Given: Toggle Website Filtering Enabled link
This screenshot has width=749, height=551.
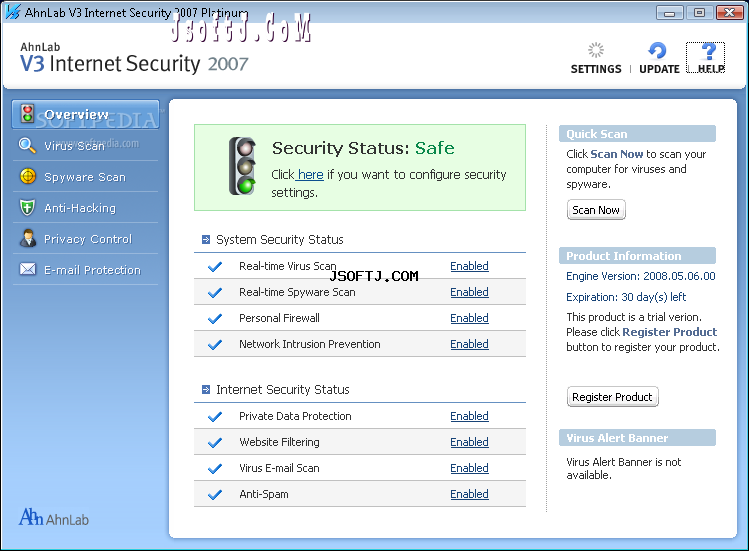Looking at the screenshot, I should pos(469,442).
